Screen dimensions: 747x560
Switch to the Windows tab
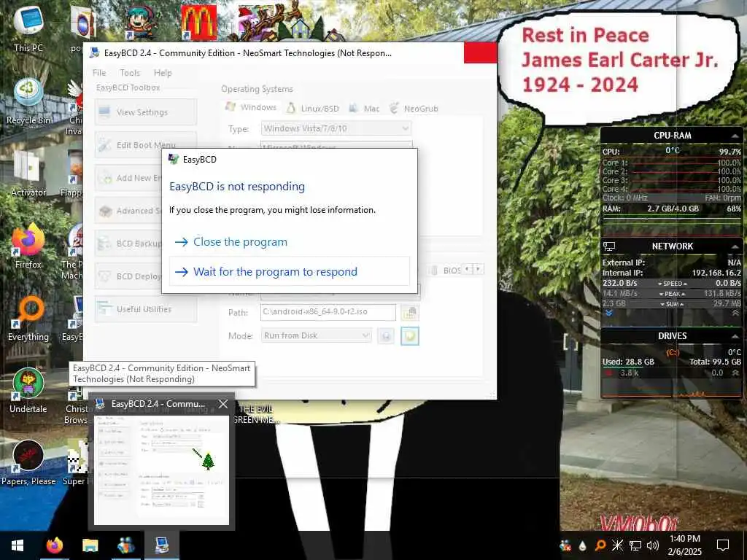pyautogui.click(x=252, y=107)
